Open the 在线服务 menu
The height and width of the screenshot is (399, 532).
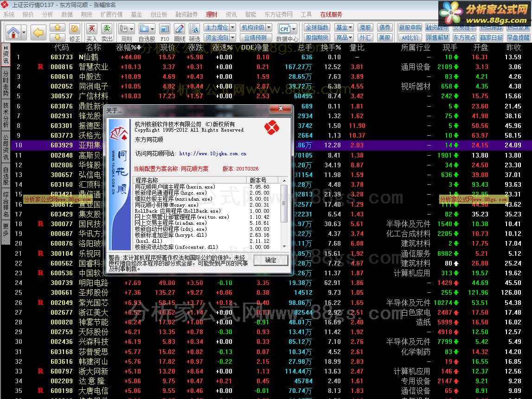(x=331, y=14)
